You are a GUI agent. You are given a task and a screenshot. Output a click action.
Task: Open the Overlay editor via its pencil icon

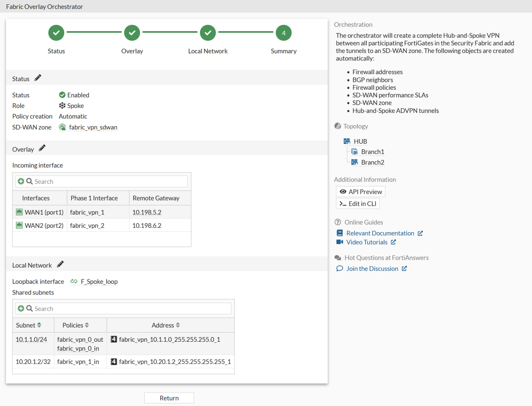click(41, 148)
